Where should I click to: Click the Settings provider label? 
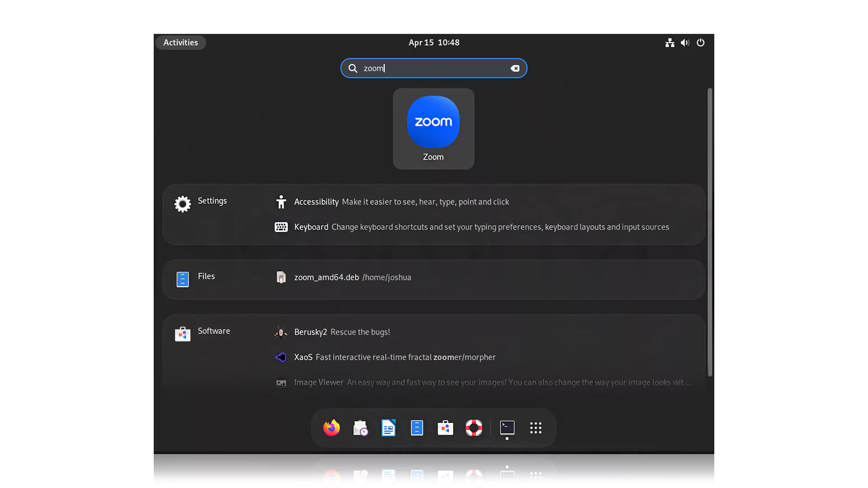tap(212, 201)
